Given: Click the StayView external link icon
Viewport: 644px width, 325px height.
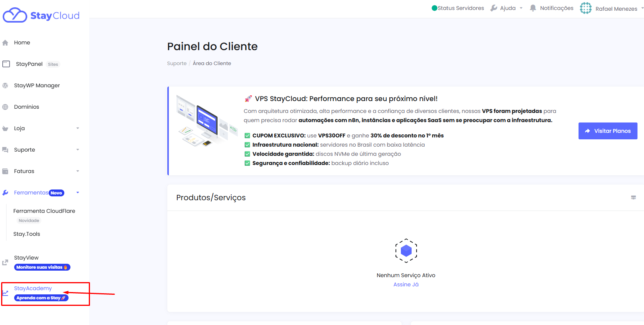Looking at the screenshot, I should (x=5, y=263).
